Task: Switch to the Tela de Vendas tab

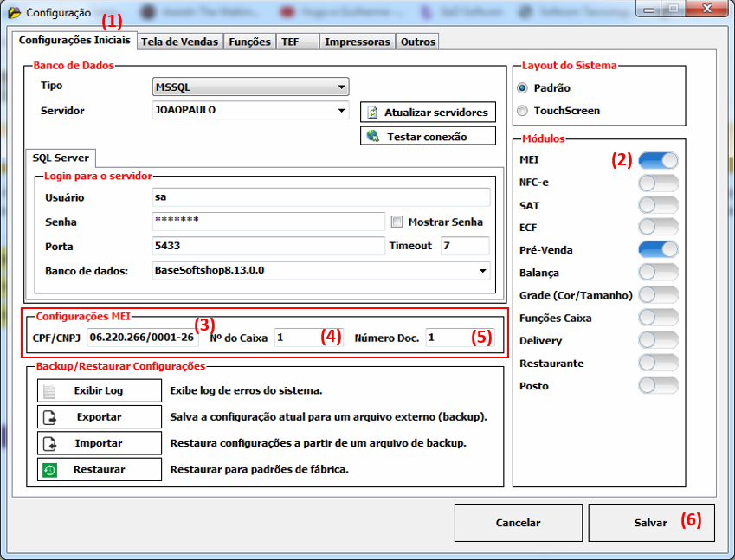Action: pos(180,42)
